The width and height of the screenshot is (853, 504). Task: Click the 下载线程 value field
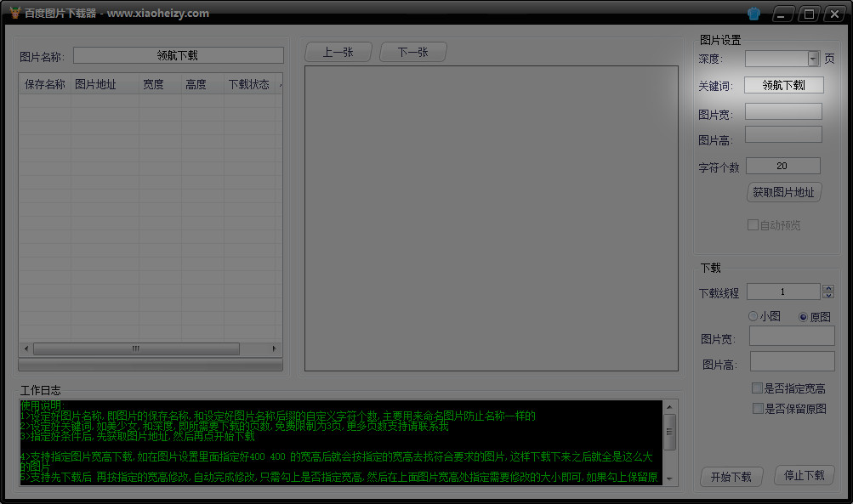[x=783, y=292]
